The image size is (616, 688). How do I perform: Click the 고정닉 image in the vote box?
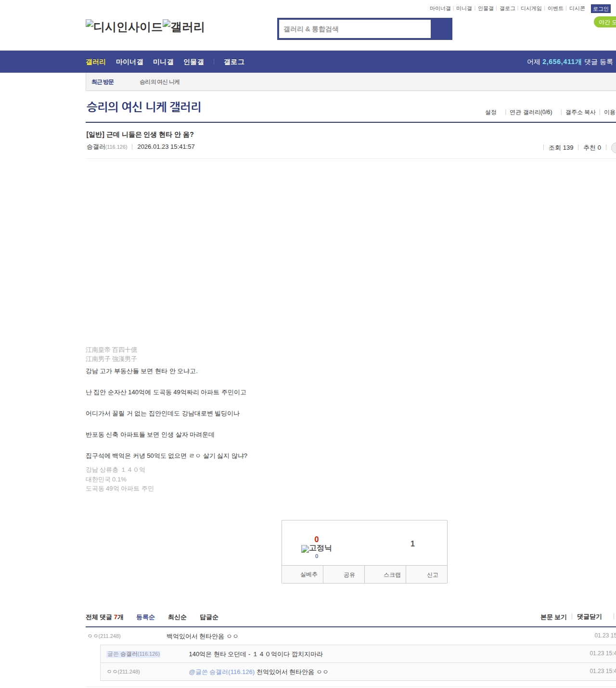316,548
